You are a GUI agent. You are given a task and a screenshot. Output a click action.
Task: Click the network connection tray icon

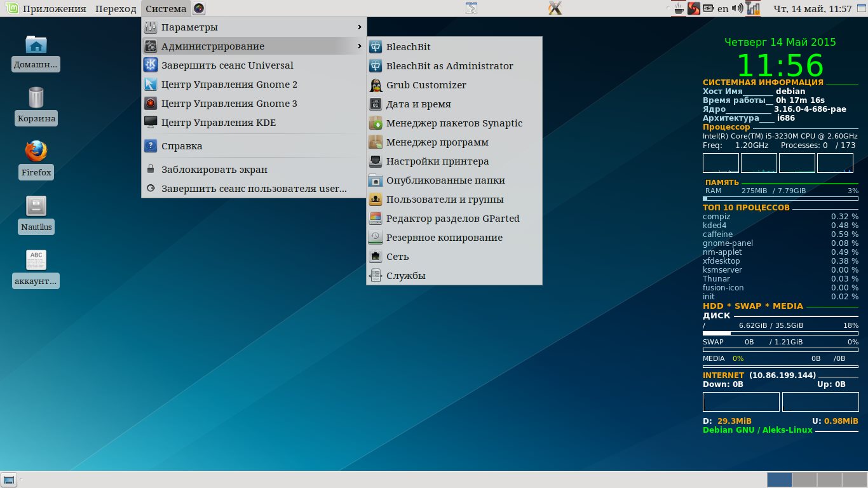pyautogui.click(x=753, y=9)
